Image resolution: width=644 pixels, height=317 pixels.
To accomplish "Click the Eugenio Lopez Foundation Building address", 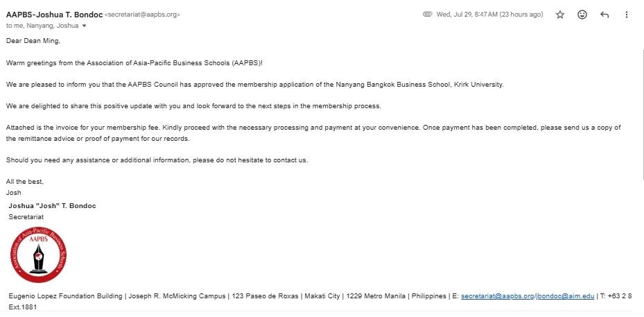I will point(65,296).
